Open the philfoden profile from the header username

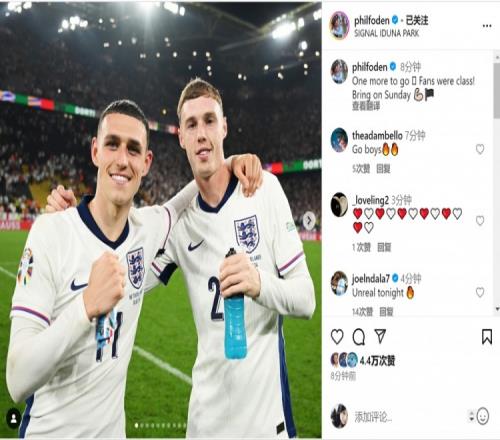[x=371, y=20]
